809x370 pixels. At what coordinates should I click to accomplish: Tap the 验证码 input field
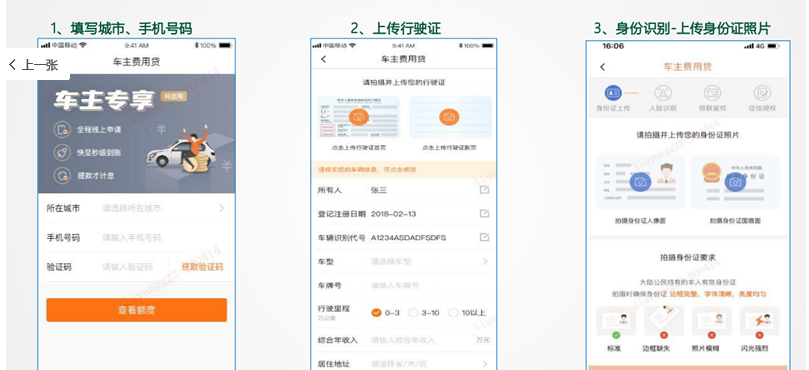pos(127,267)
